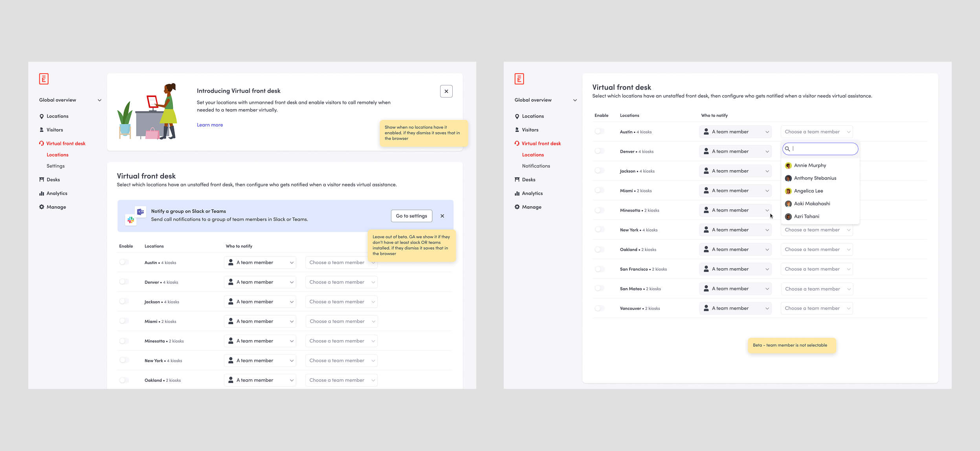
Task: Enable the Miami toggle in right panel
Action: click(x=599, y=190)
